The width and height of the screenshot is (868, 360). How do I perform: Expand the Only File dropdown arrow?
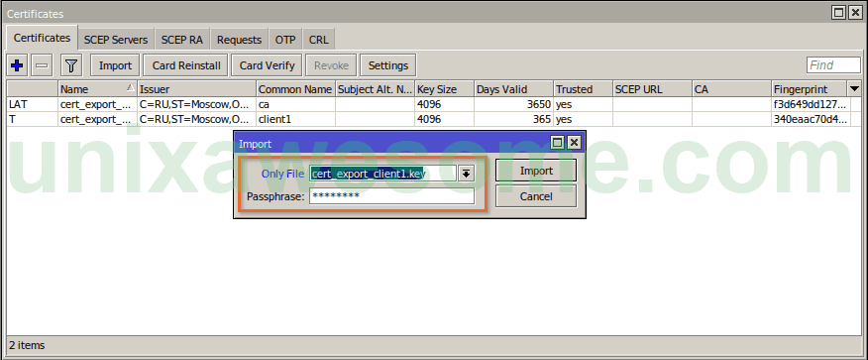[466, 174]
